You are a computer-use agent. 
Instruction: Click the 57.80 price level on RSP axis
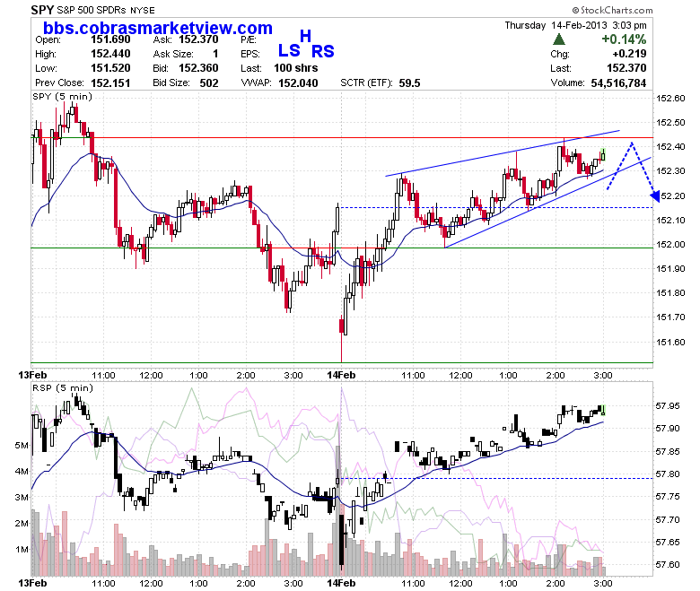click(x=668, y=474)
